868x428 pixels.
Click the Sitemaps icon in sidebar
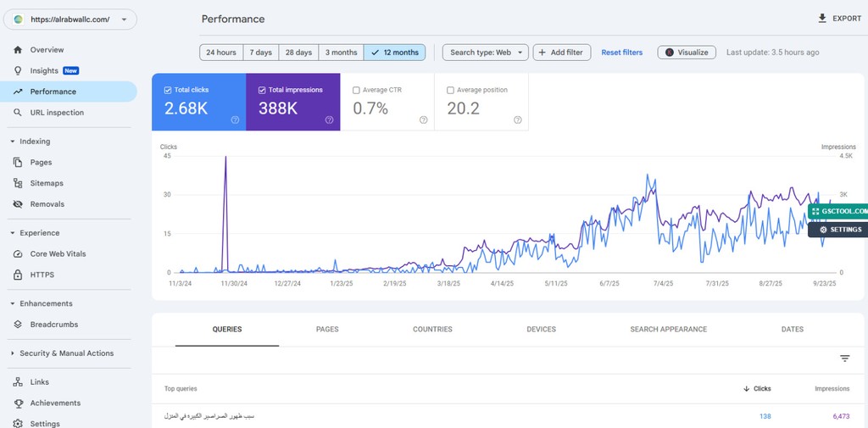(19, 183)
